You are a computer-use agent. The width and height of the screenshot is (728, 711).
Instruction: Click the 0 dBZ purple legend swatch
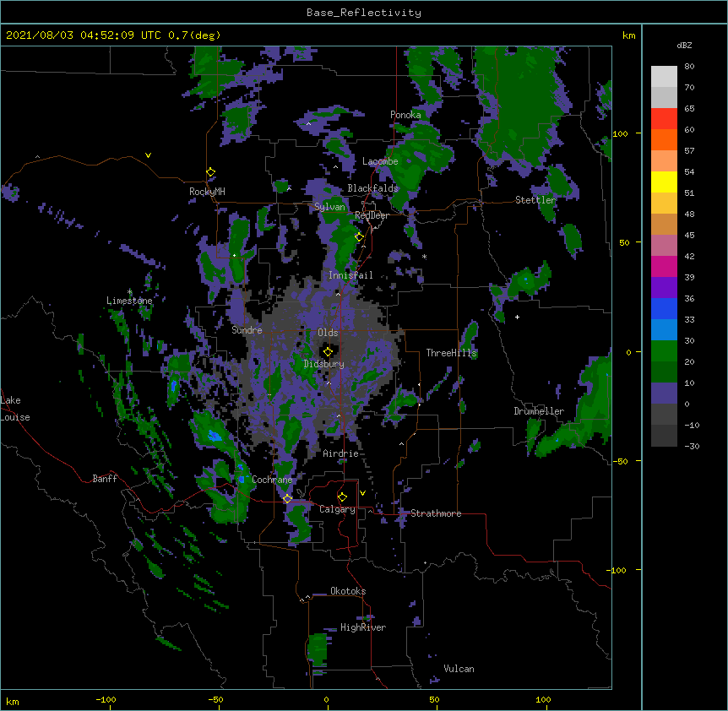664,393
